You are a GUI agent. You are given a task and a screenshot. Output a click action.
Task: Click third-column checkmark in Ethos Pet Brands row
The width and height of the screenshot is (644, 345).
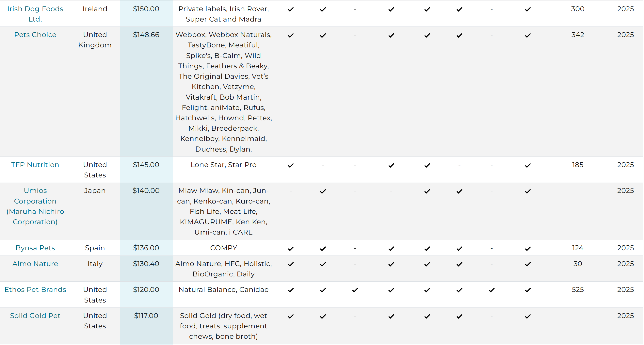point(355,290)
